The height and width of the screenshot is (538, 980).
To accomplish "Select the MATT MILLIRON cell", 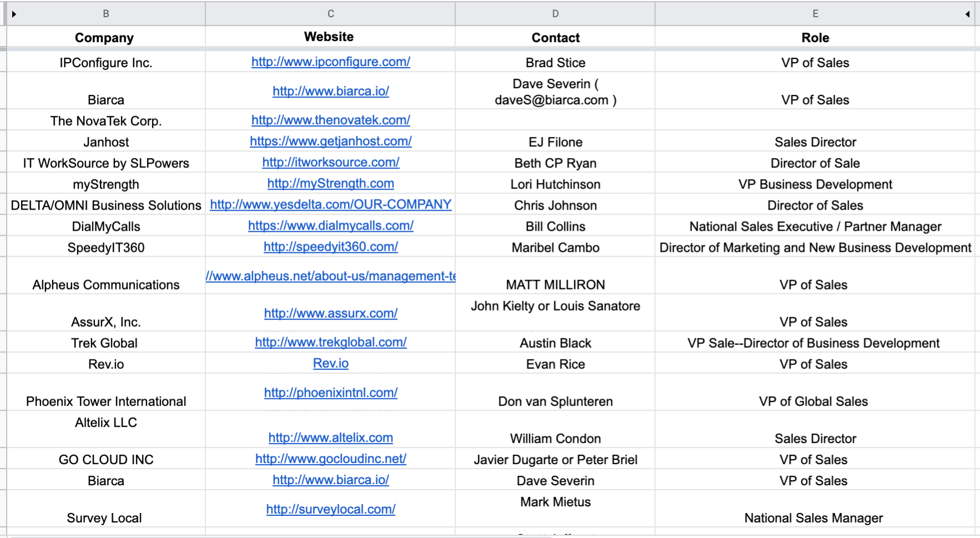I will pos(555,276).
